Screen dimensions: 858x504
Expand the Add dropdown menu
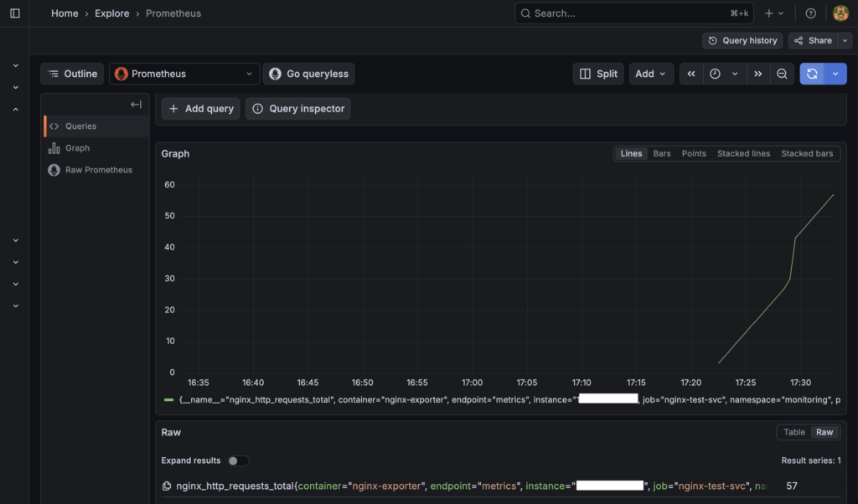click(651, 74)
